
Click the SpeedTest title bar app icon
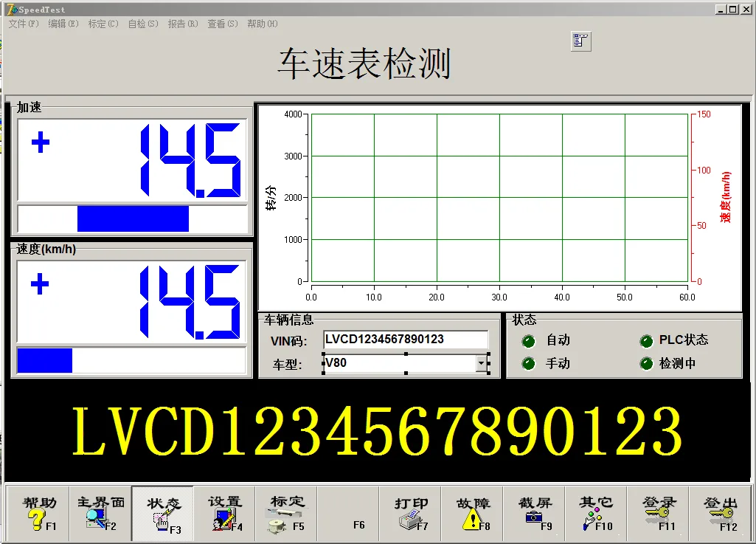click(12, 9)
